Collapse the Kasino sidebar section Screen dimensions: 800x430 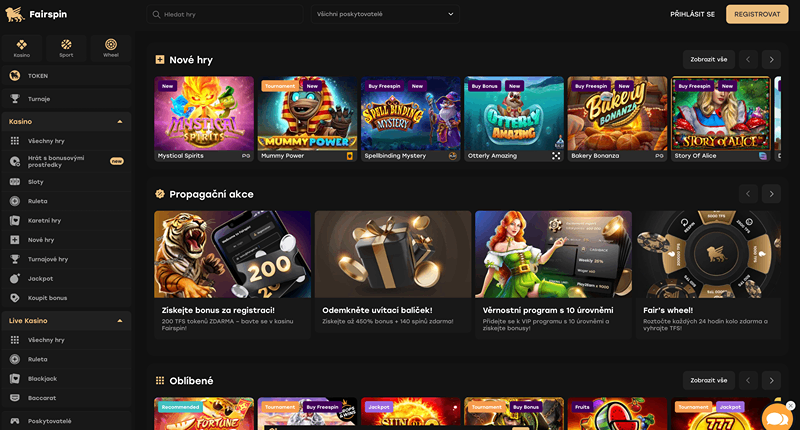point(120,121)
